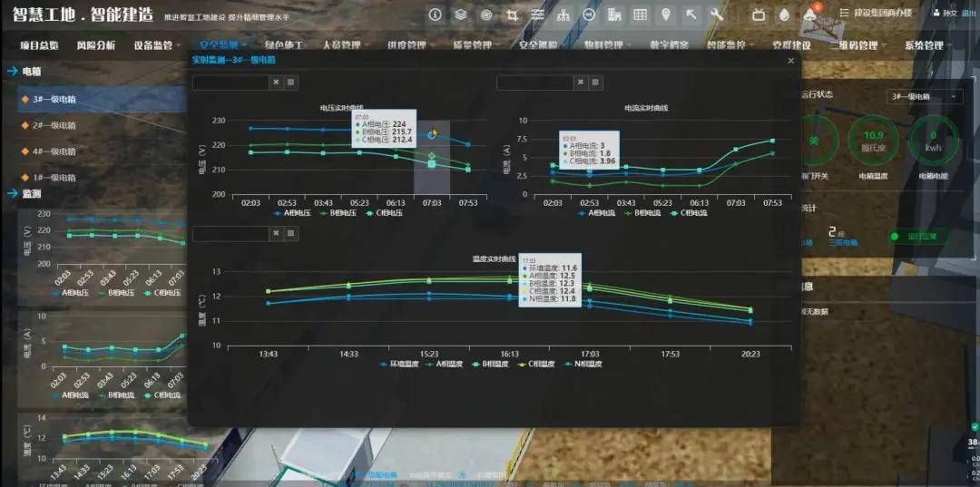980x487 pixels.
Task: Open notification bell with red badge
Action: coord(810,15)
